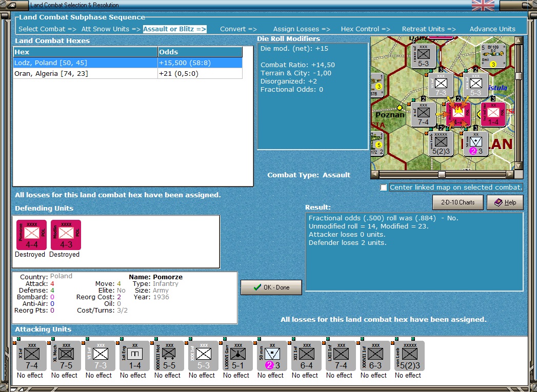Click the 50 mm 2-3 counter on map
The width and height of the screenshot is (537, 392).
pos(476,144)
